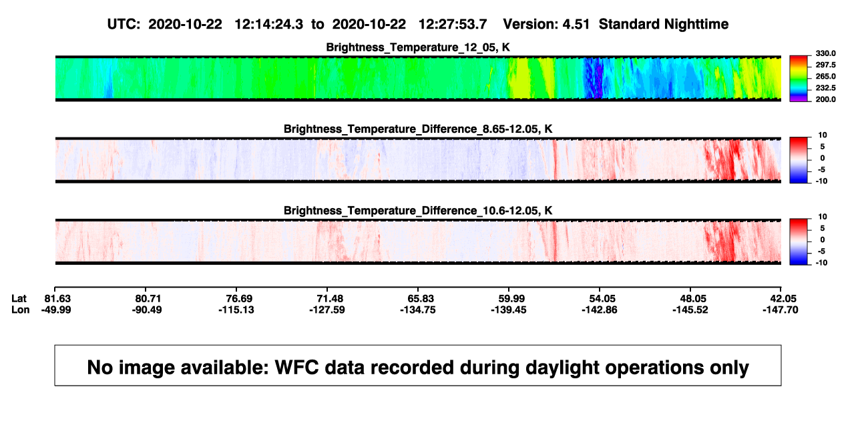Click longitude value -147.70
The height and width of the screenshot is (445, 868).
(x=781, y=309)
